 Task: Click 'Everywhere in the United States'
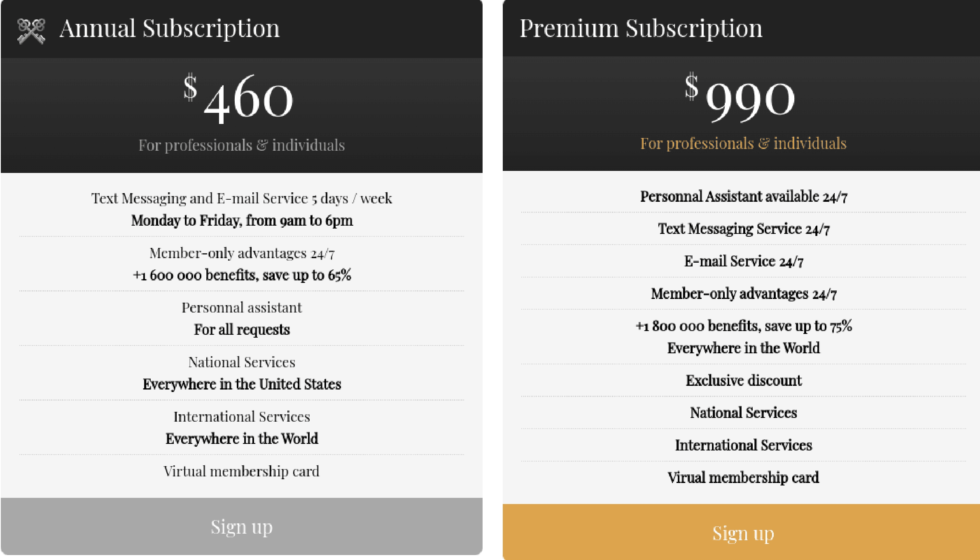(x=242, y=384)
